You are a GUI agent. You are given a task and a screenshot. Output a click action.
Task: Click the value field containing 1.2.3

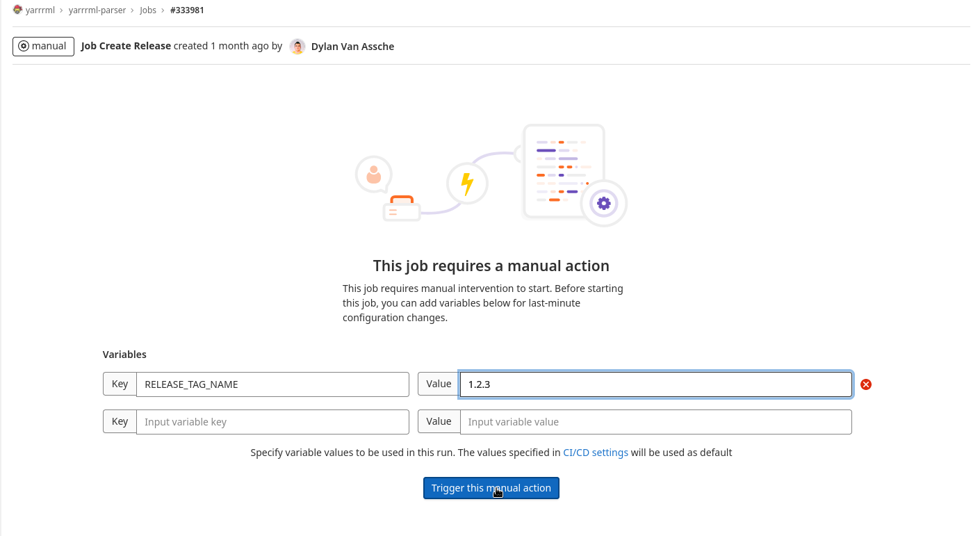tap(655, 384)
